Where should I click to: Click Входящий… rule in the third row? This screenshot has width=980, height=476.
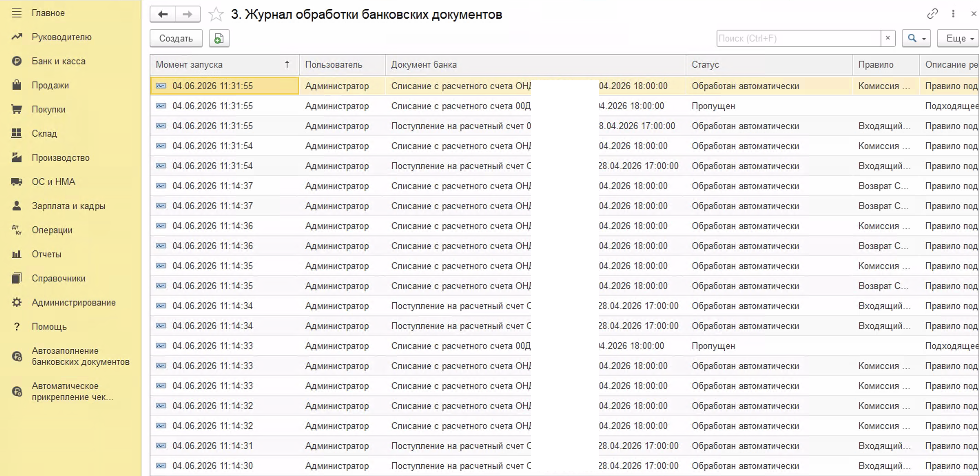[x=884, y=126]
